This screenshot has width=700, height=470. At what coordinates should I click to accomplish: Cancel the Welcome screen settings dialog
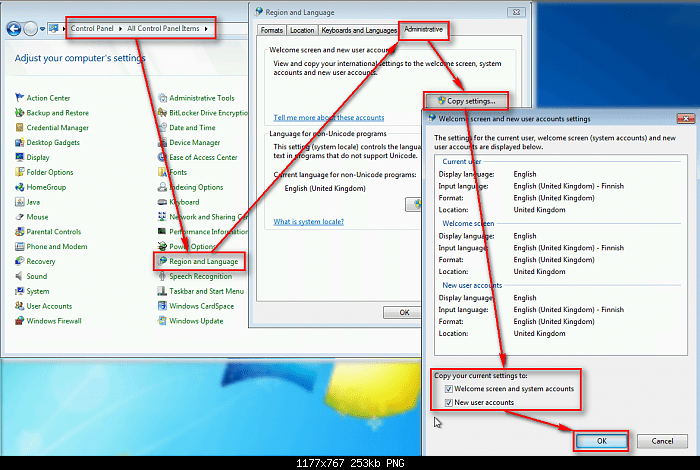tap(662, 441)
